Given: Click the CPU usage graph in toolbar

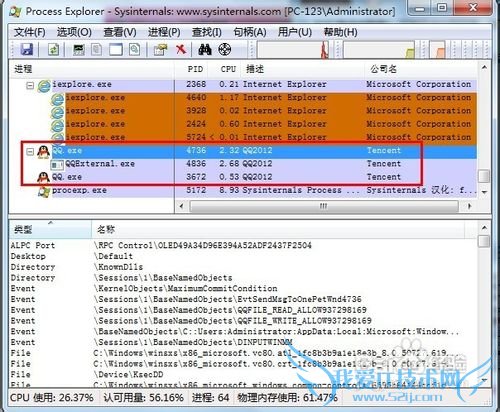Looking at the screenshot, I should point(293,49).
